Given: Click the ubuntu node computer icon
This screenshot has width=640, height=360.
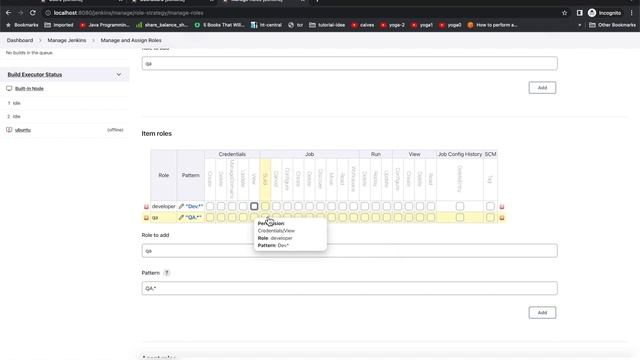Looking at the screenshot, I should 9,130.
